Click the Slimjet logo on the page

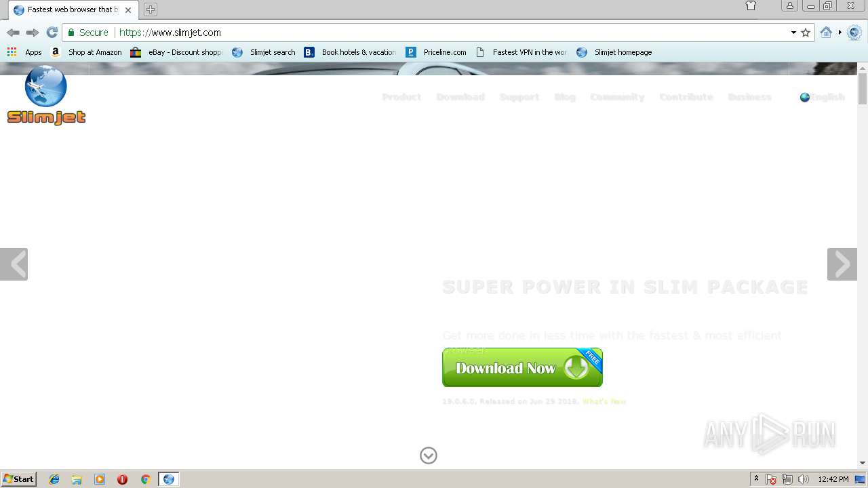(46, 96)
